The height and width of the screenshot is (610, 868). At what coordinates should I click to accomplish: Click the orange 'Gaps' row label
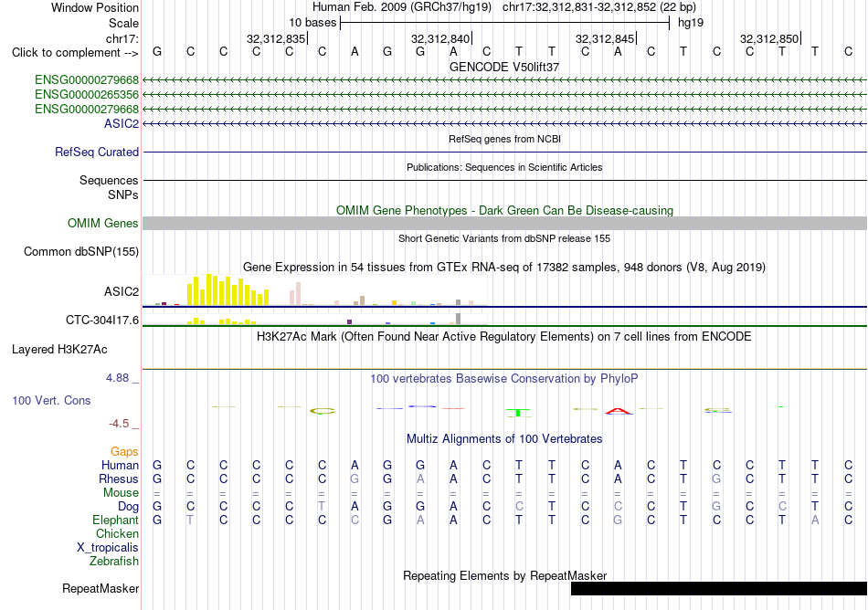[x=124, y=452]
